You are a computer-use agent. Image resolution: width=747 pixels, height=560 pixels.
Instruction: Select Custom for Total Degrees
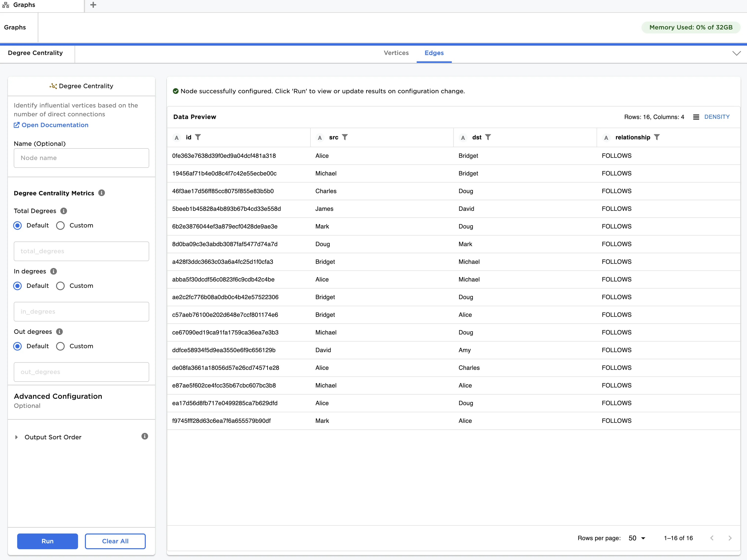60,226
